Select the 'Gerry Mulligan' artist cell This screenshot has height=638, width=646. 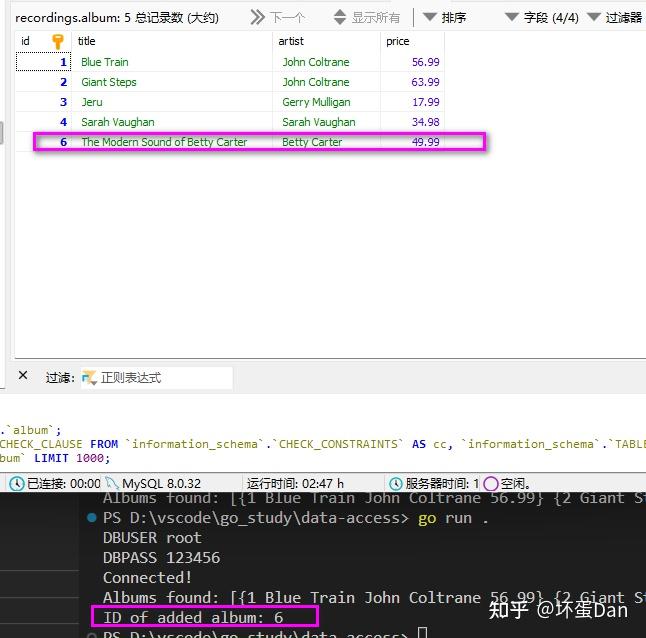tap(326, 102)
